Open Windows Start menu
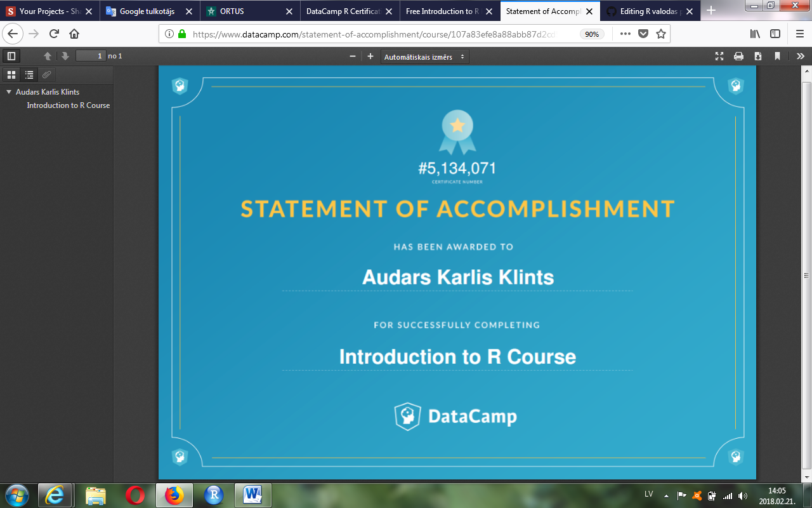812x508 pixels. point(16,495)
